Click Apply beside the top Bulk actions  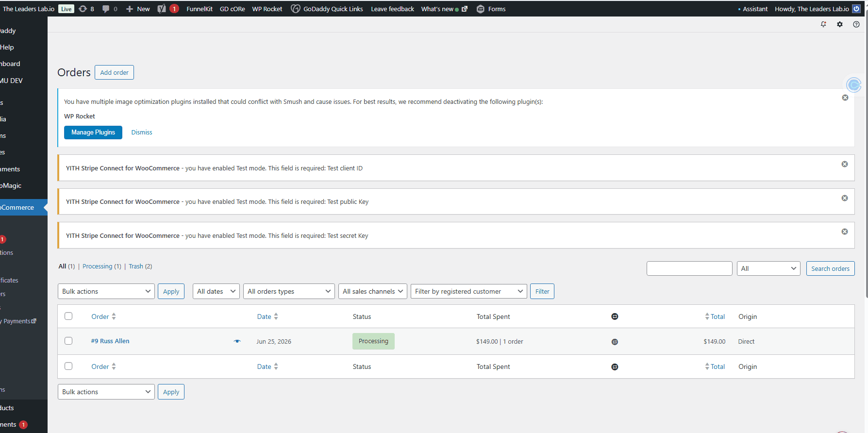click(x=171, y=291)
